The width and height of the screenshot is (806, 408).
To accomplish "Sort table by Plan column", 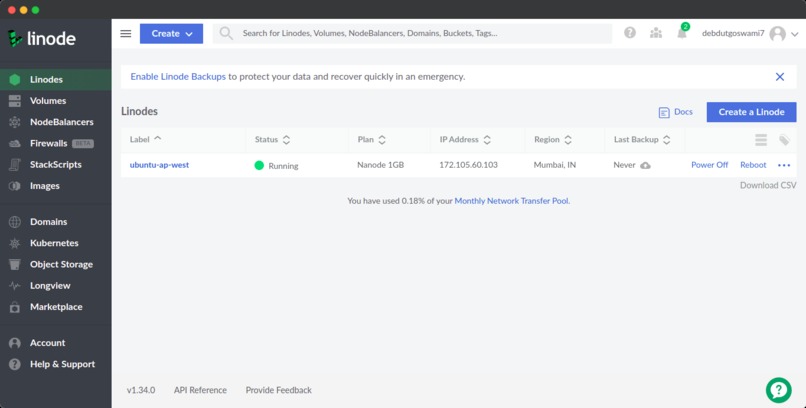I will [372, 139].
